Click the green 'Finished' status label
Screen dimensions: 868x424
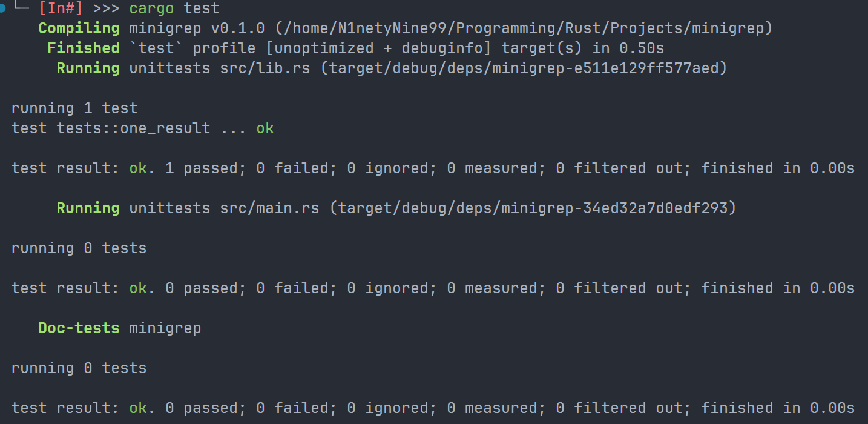point(83,48)
